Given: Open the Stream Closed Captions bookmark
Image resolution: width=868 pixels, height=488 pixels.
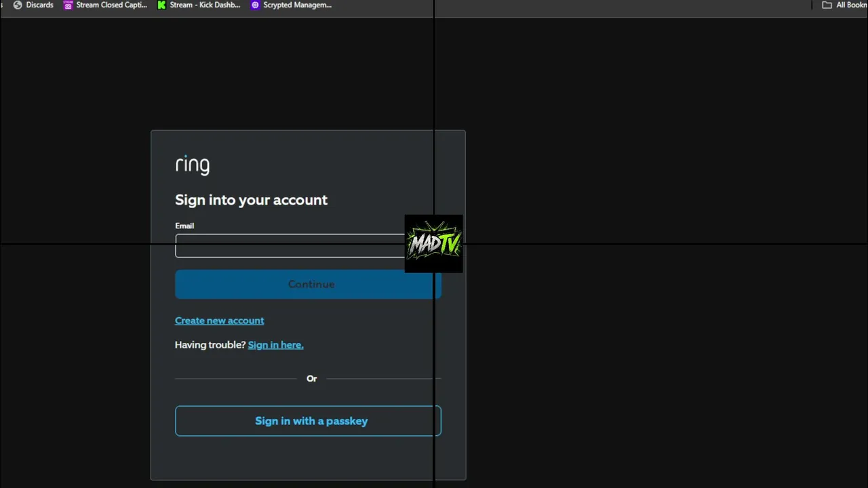Looking at the screenshot, I should [105, 5].
